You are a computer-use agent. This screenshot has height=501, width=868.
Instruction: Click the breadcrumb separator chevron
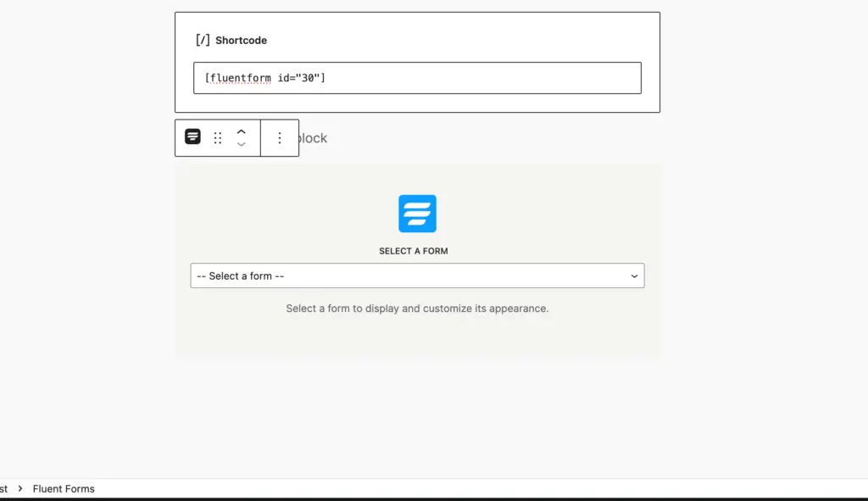coord(19,488)
